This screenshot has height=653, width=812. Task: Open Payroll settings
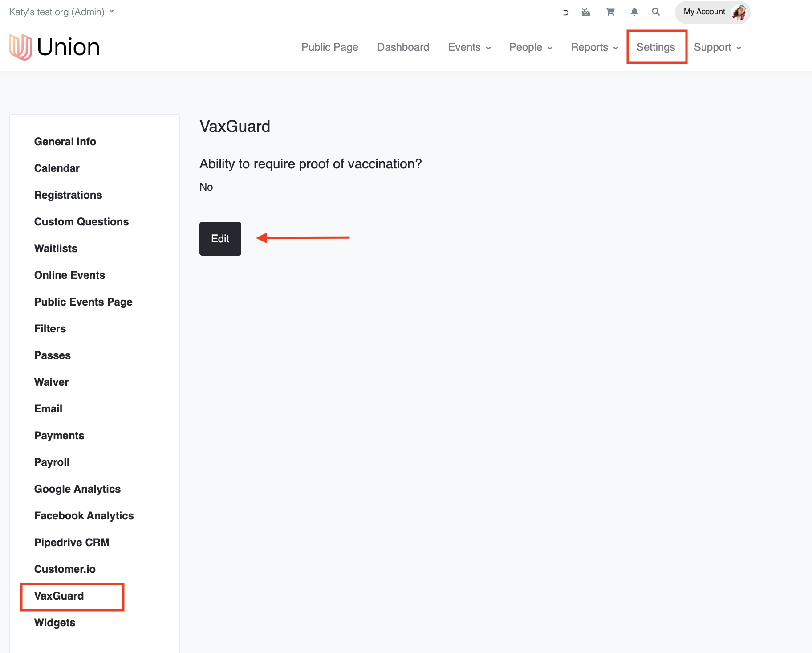coord(52,462)
